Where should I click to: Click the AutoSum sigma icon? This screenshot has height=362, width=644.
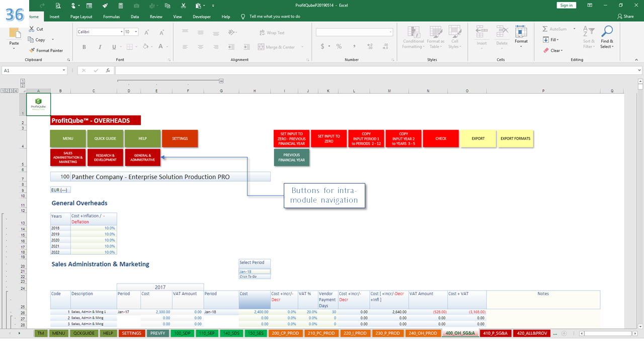click(x=545, y=29)
